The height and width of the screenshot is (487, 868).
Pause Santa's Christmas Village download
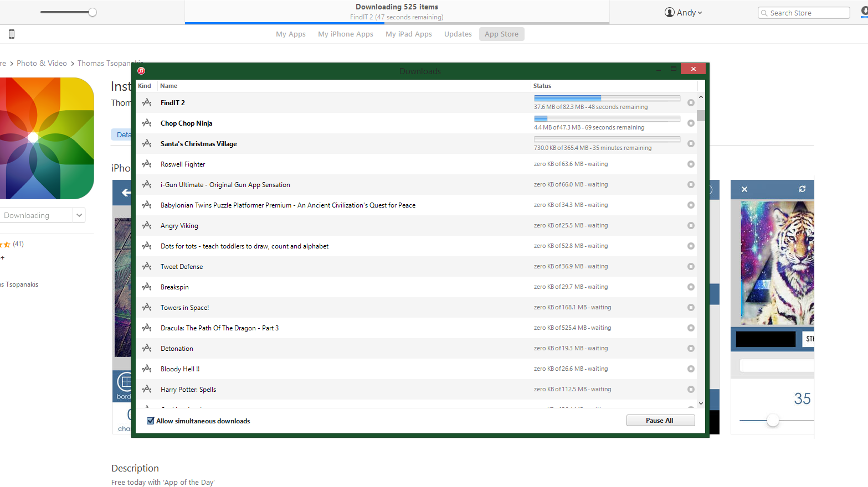(691, 143)
